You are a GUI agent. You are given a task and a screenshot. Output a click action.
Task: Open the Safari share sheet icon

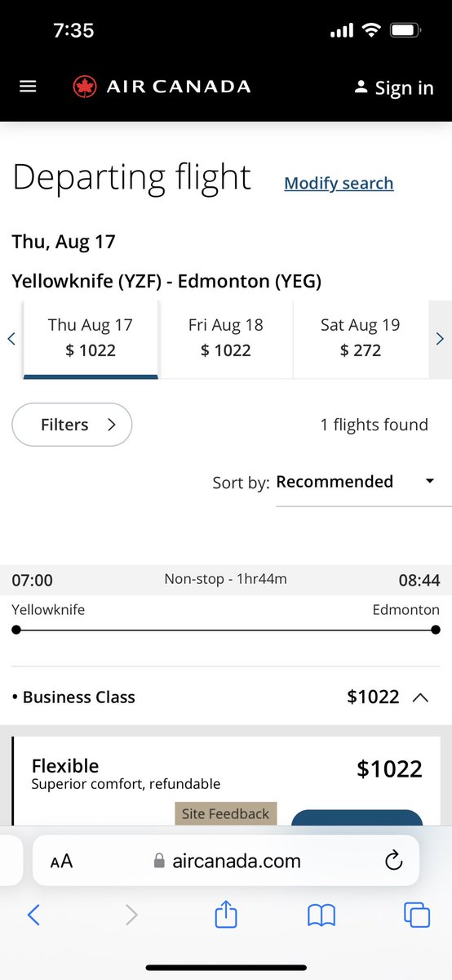(x=226, y=915)
